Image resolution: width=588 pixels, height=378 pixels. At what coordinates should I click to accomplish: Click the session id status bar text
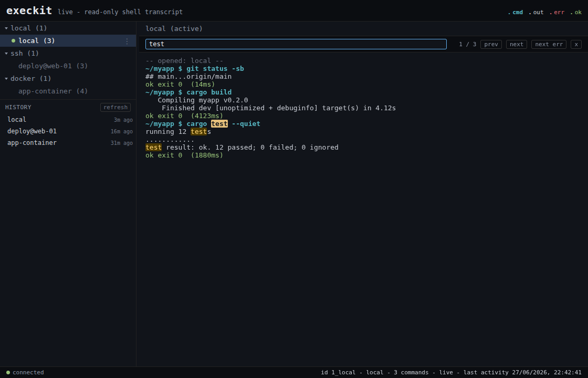tap(451, 372)
